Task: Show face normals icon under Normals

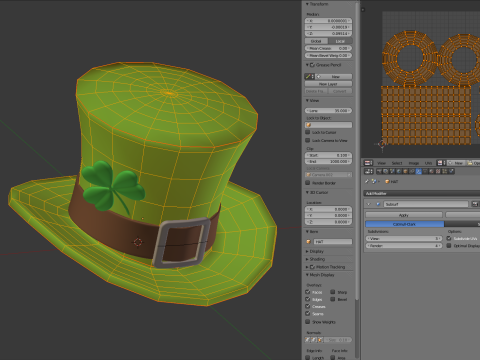Action: [320, 340]
